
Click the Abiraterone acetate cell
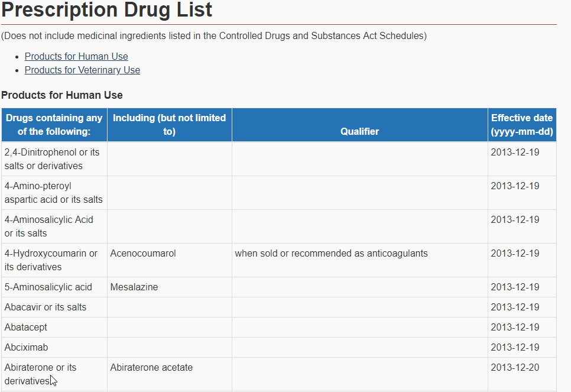150,367
